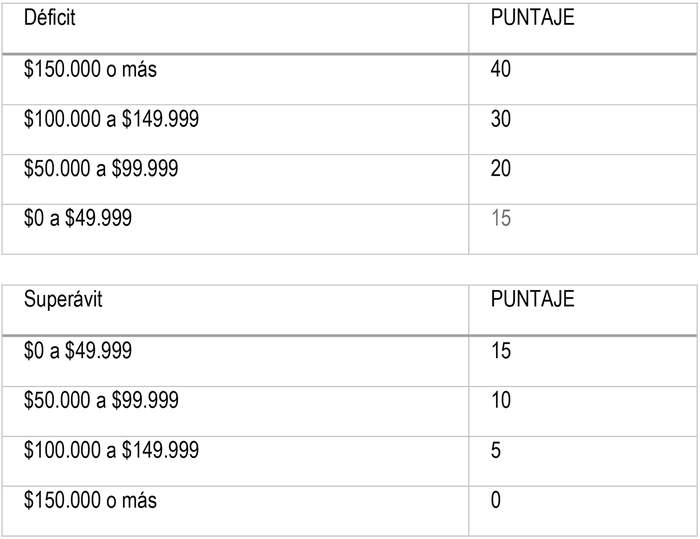Click score 15 in the Superávit table

501,352
